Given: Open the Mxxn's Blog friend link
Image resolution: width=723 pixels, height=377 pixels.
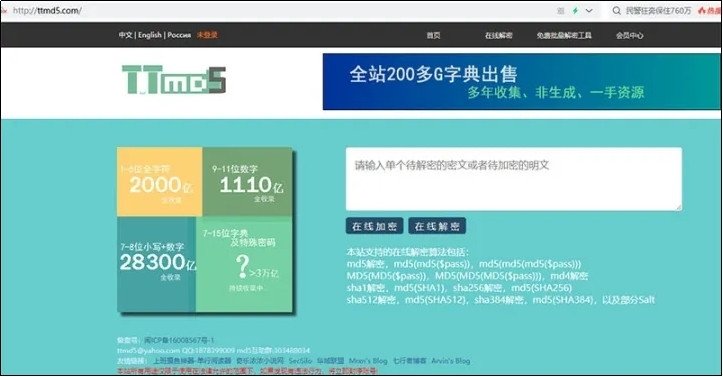Looking at the screenshot, I should [368, 361].
